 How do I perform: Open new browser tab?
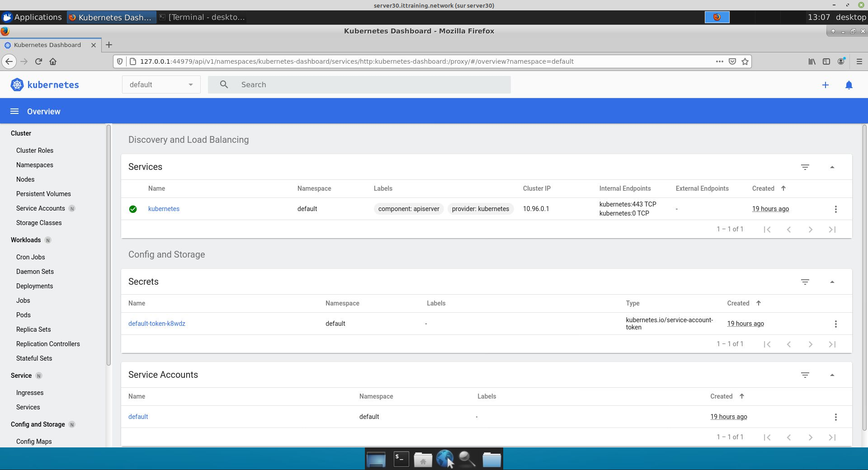(108, 45)
